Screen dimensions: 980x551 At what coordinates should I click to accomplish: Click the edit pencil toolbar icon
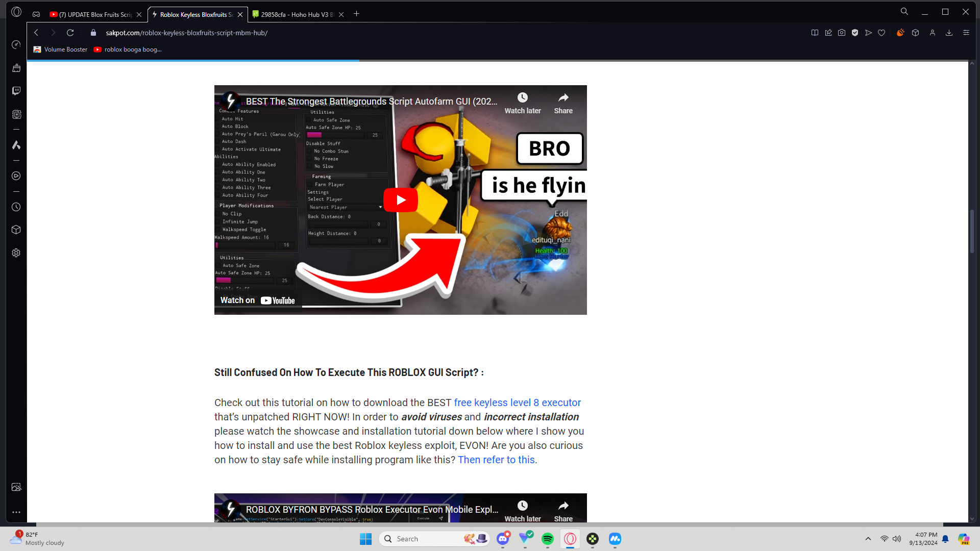(828, 33)
